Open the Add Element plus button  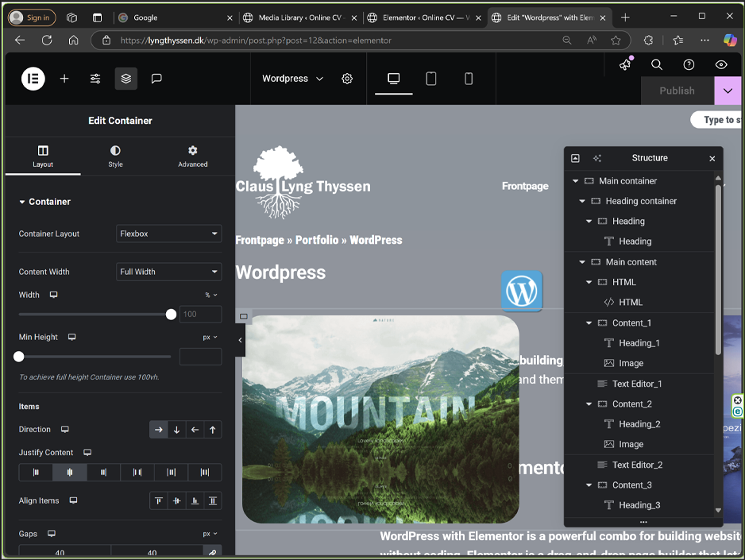click(x=64, y=79)
